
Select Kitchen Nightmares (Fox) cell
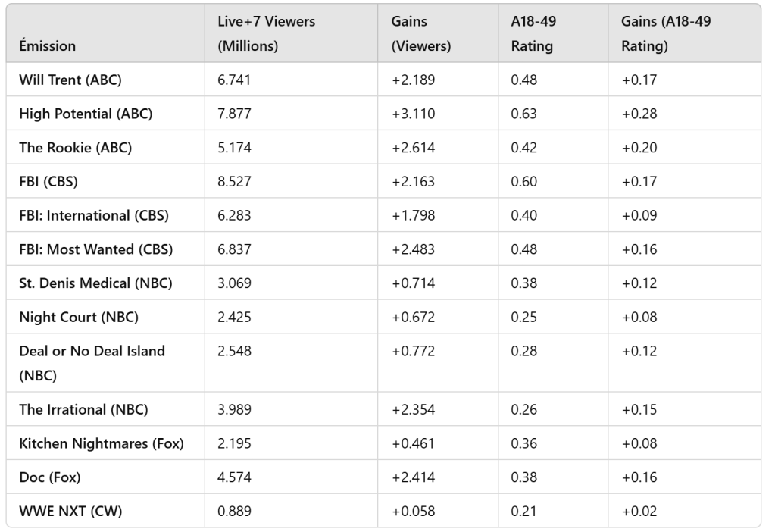pyautogui.click(x=102, y=444)
